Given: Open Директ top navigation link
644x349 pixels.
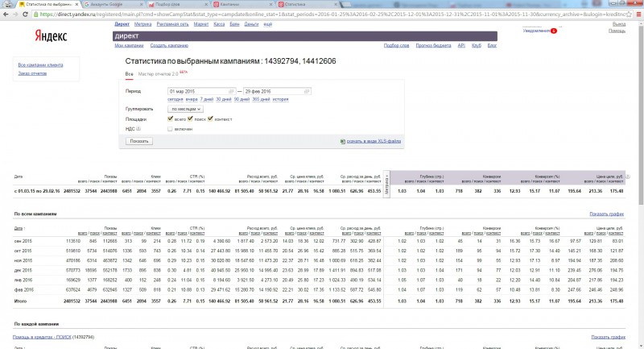Looking at the screenshot, I should (x=122, y=24).
